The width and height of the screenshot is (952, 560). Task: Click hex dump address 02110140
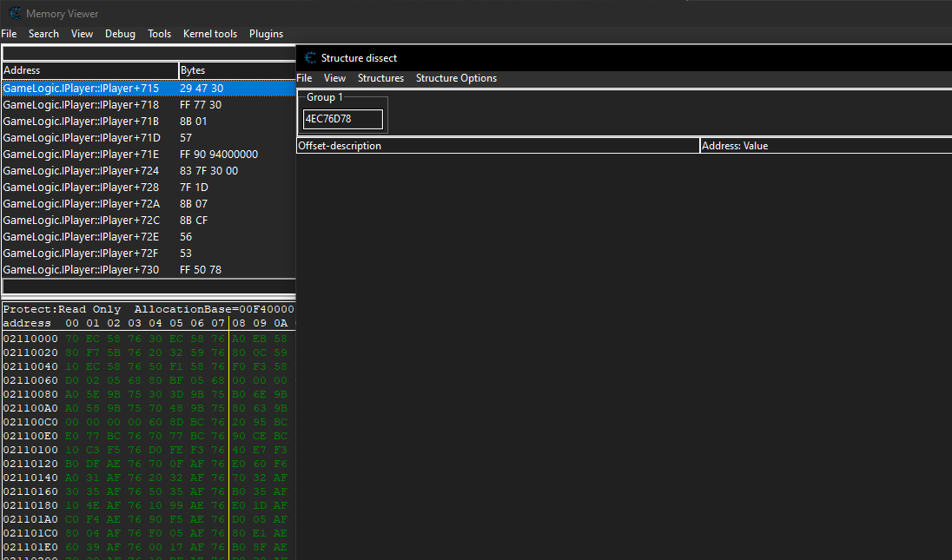pos(30,478)
